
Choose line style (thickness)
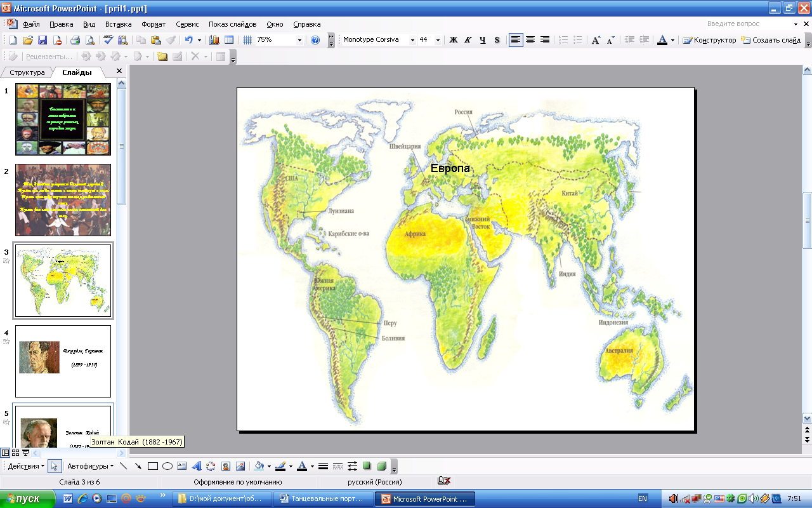[x=323, y=466]
